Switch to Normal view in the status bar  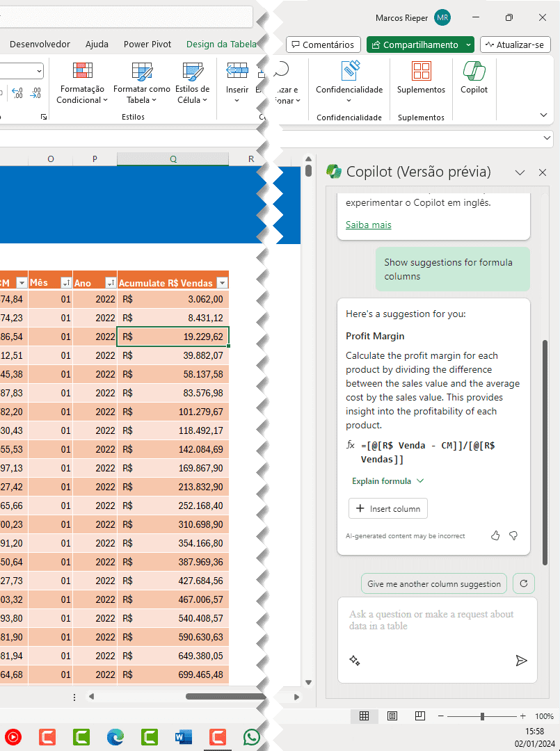pos(364,716)
